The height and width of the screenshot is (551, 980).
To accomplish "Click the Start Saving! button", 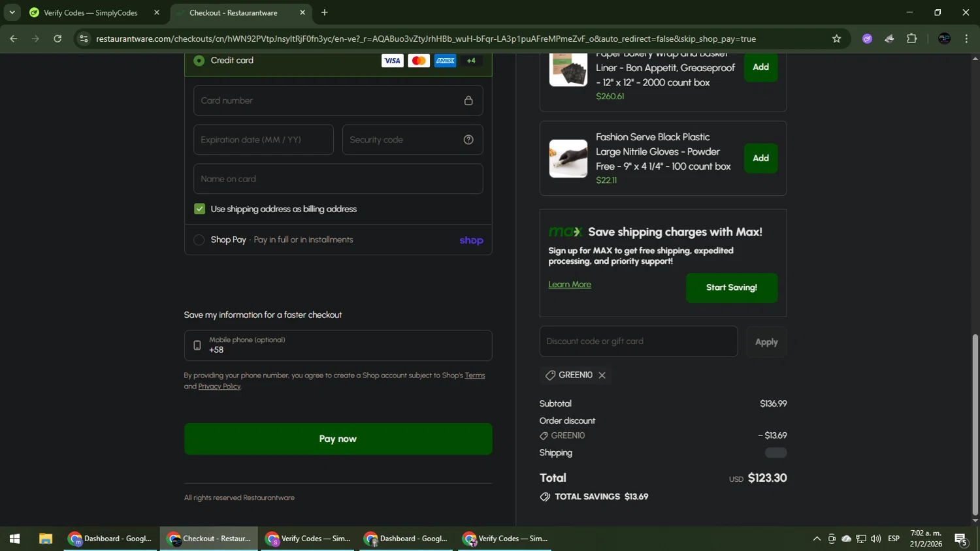I will coord(732,287).
